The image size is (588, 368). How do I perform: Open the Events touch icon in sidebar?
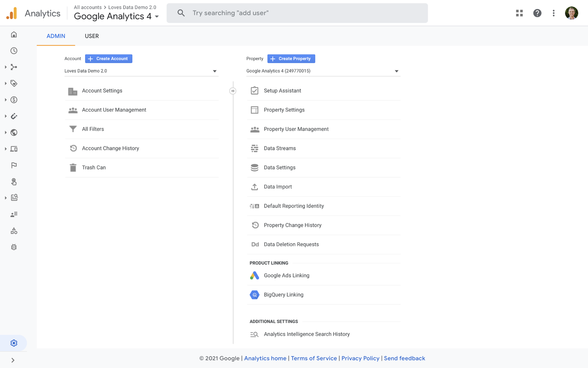tap(14, 182)
